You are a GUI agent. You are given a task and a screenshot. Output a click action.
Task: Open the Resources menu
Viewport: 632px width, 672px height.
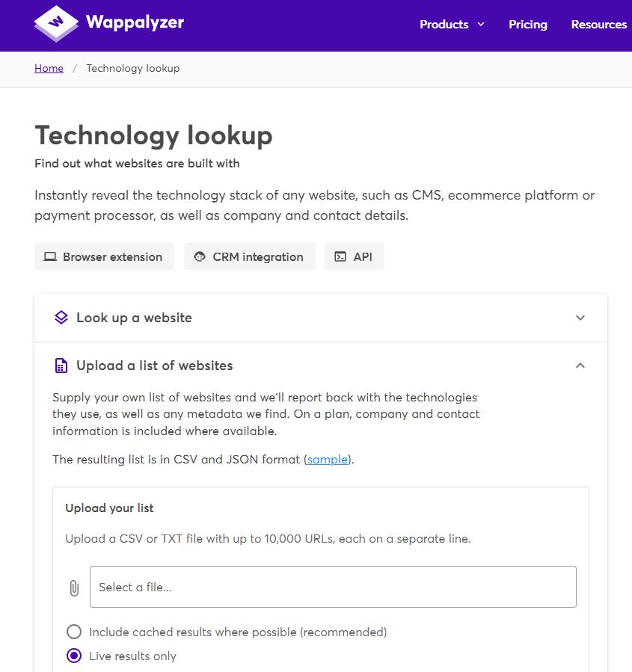coord(598,25)
